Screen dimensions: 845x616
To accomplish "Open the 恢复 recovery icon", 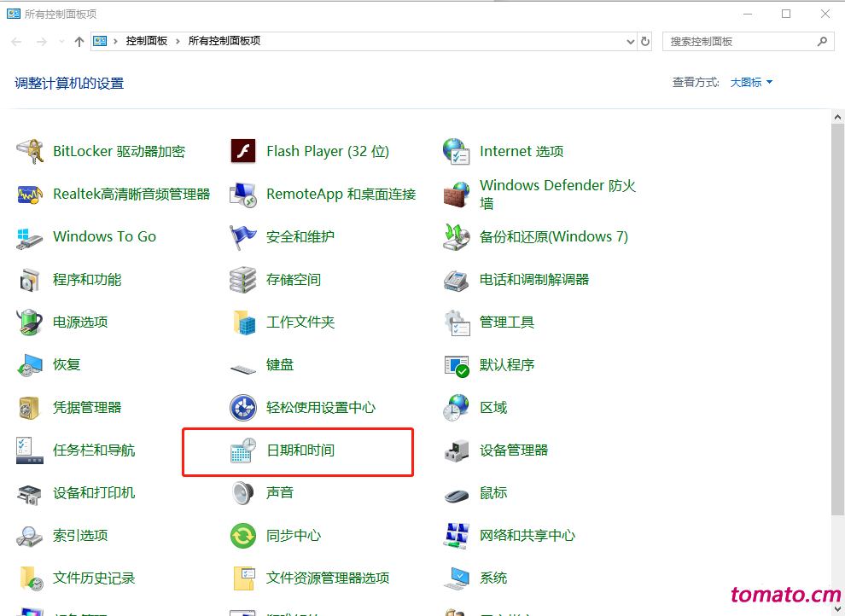I will 30,364.
